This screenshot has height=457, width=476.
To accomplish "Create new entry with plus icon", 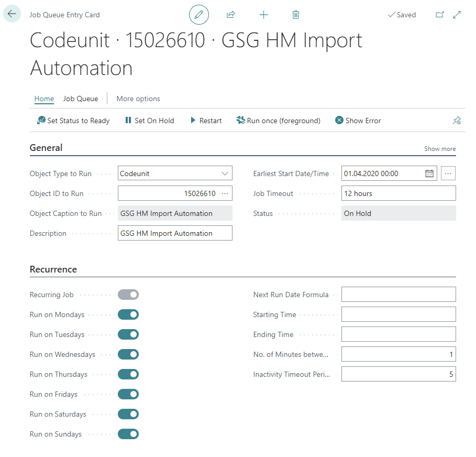I will click(263, 15).
